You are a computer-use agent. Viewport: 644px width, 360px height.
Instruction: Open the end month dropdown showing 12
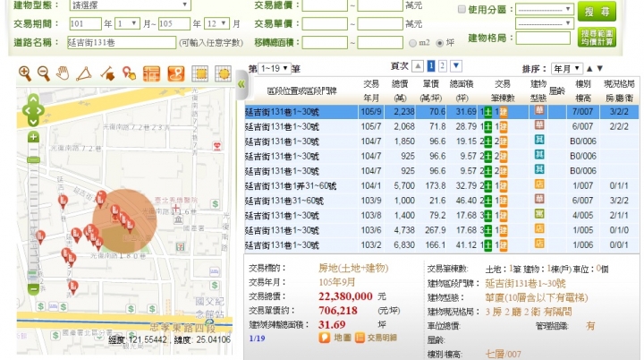point(216,23)
